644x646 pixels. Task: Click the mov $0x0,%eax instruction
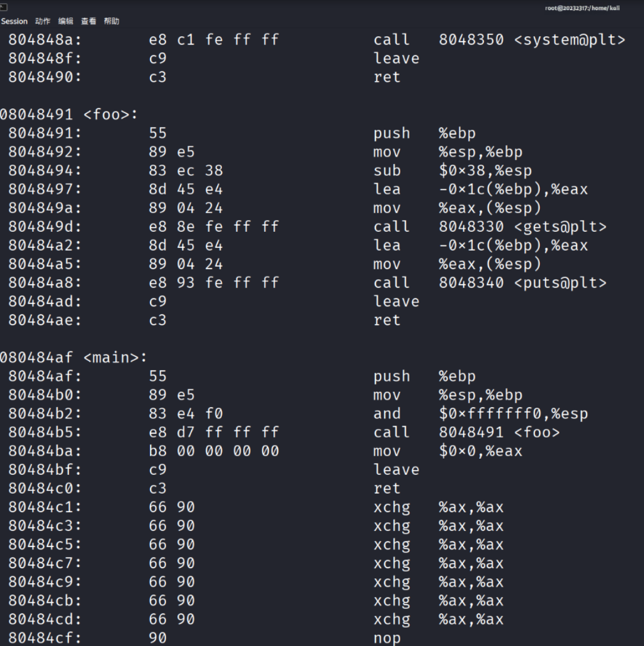448,451
